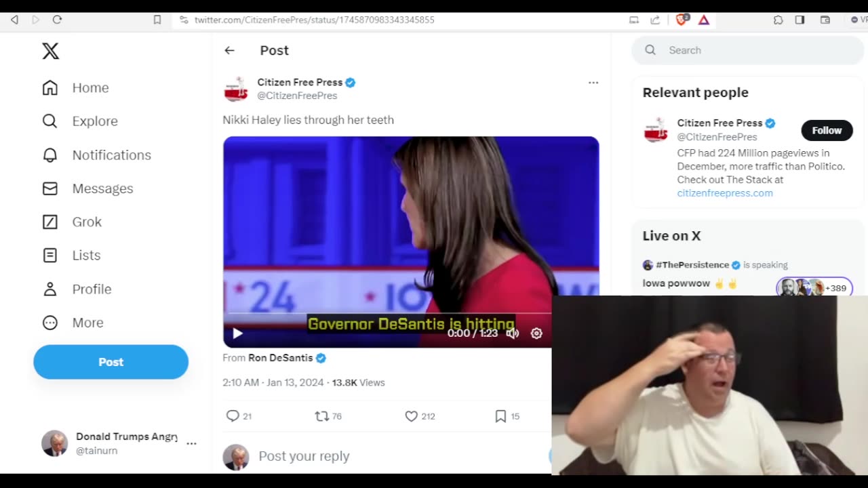Click the browser forward arrow
868x488 pixels.
tap(36, 20)
